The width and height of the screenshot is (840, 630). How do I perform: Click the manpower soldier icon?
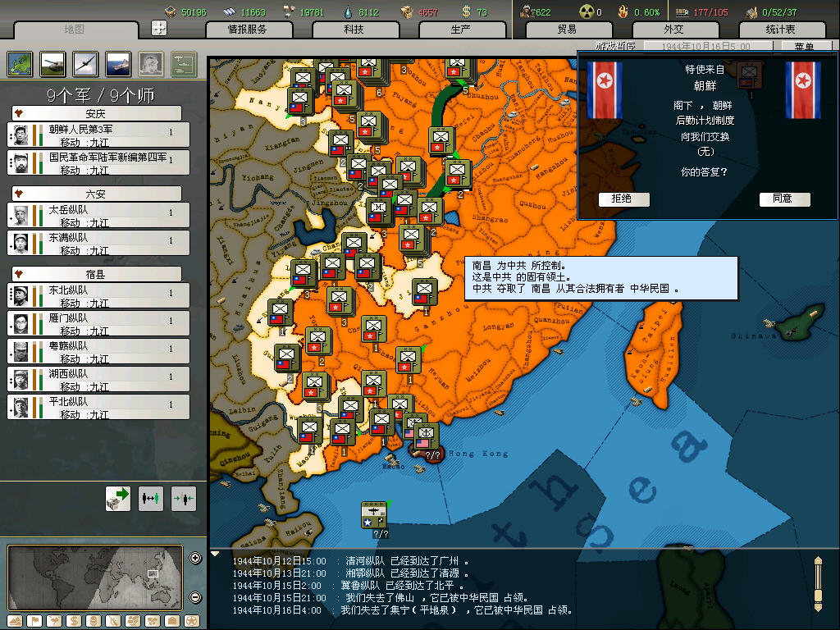click(x=527, y=11)
